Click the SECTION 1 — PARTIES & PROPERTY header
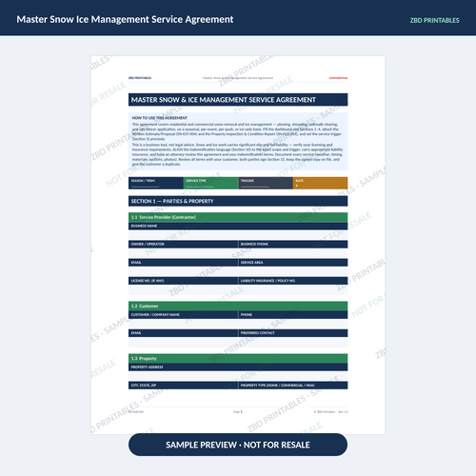This screenshot has height=476, width=476. point(238,201)
